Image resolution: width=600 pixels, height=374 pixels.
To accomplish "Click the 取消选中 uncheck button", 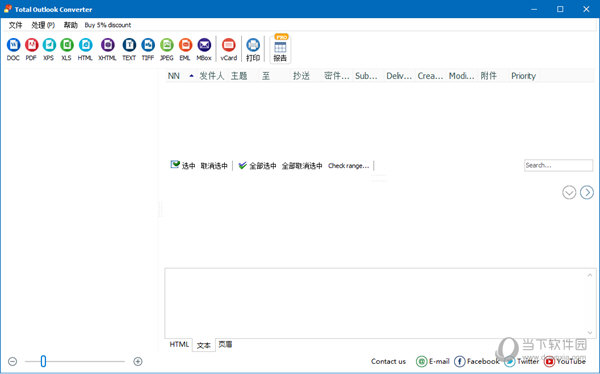I will point(214,166).
